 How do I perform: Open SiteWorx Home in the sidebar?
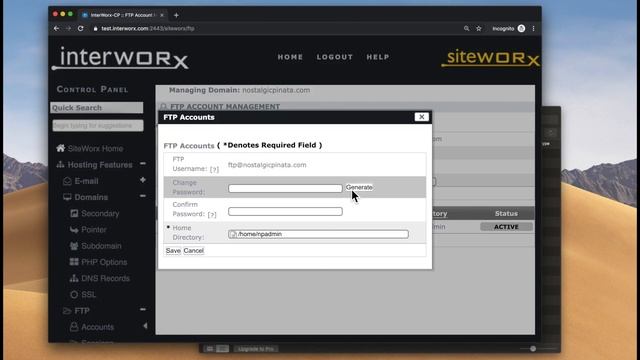[96, 149]
